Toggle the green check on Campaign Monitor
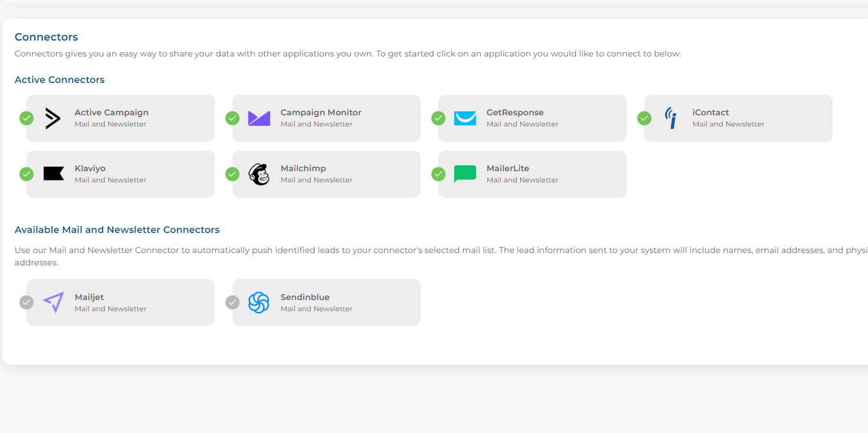The height and width of the screenshot is (433, 868). click(232, 118)
